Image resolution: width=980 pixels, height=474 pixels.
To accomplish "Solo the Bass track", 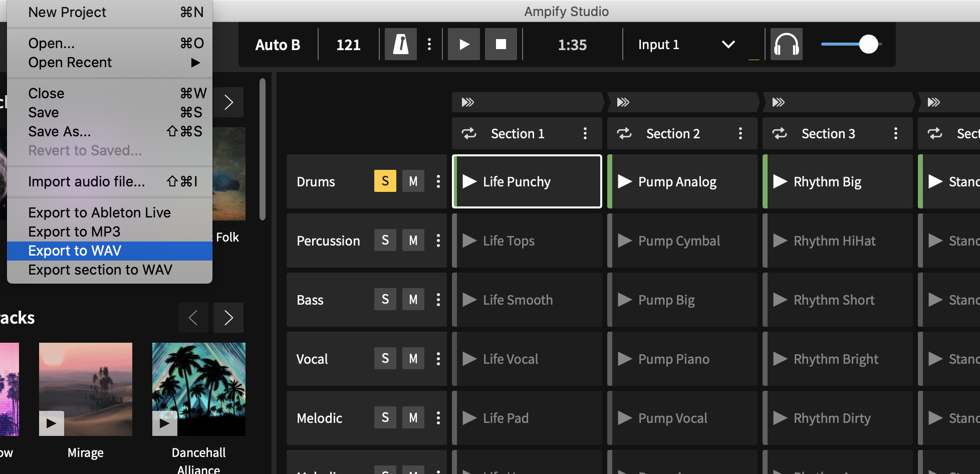I will 385,299.
